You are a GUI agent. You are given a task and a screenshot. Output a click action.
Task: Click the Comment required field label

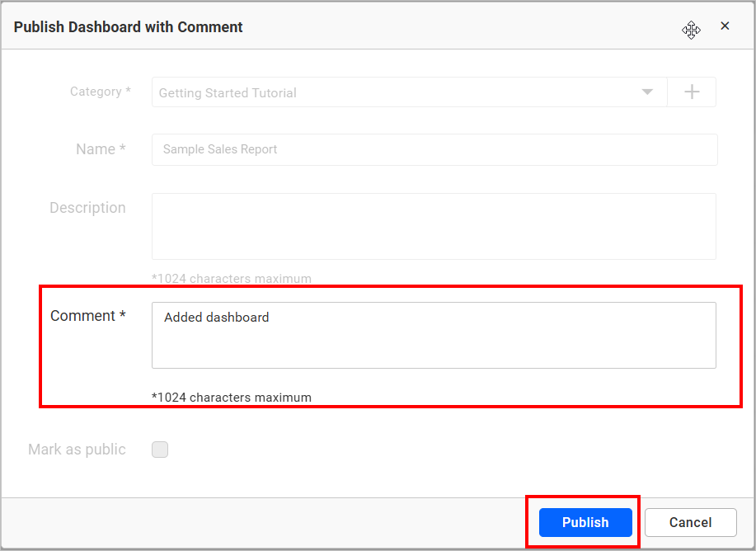pos(85,316)
